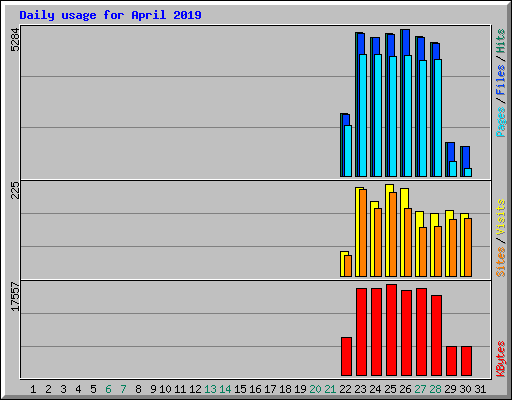Click the 'Daily usage for April 2019' title
Image resolution: width=512 pixels, height=400 pixels.
pos(110,15)
